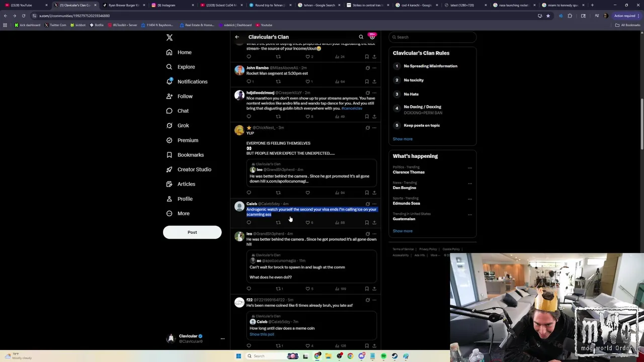Open Creator Studio in sidebar
Image resolution: width=644 pixels, height=362 pixels.
(x=188, y=169)
